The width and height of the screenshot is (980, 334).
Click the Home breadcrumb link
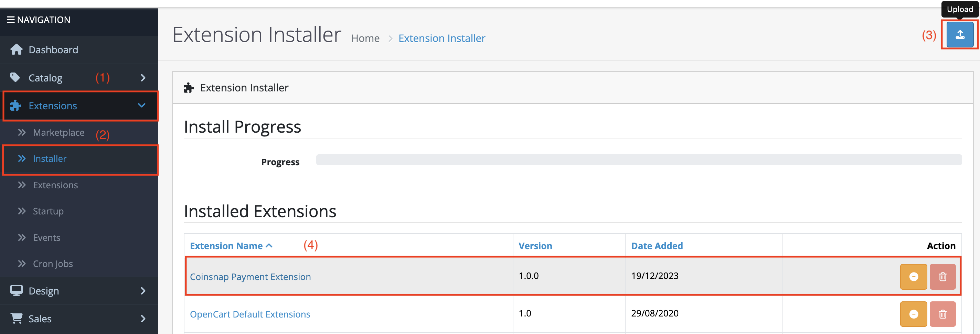pos(365,38)
